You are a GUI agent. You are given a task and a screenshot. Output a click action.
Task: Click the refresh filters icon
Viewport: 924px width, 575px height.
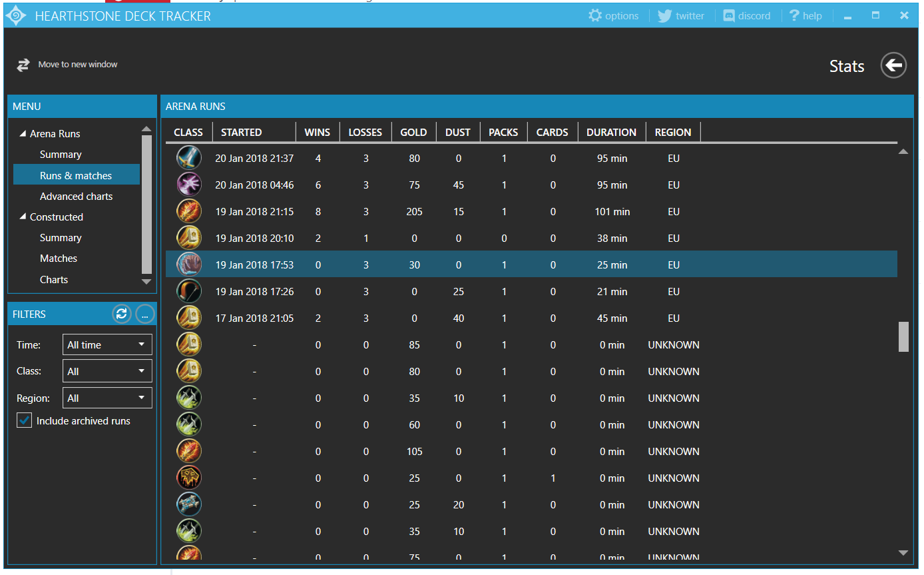point(121,314)
